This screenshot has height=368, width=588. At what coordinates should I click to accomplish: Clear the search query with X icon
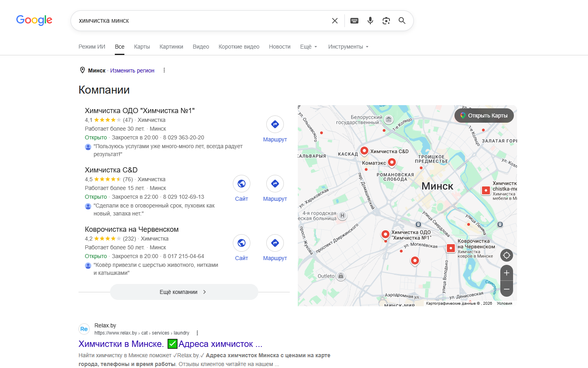[335, 21]
